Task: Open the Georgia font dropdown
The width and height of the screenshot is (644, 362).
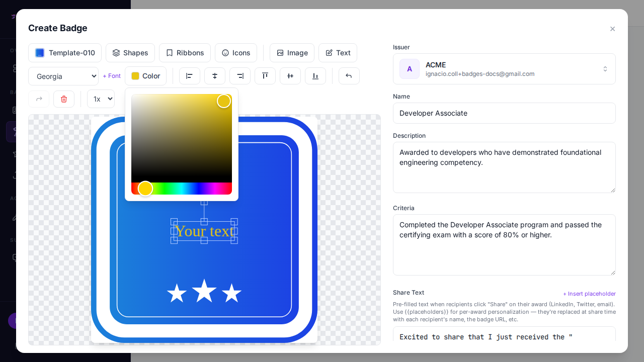Action: 63,76
